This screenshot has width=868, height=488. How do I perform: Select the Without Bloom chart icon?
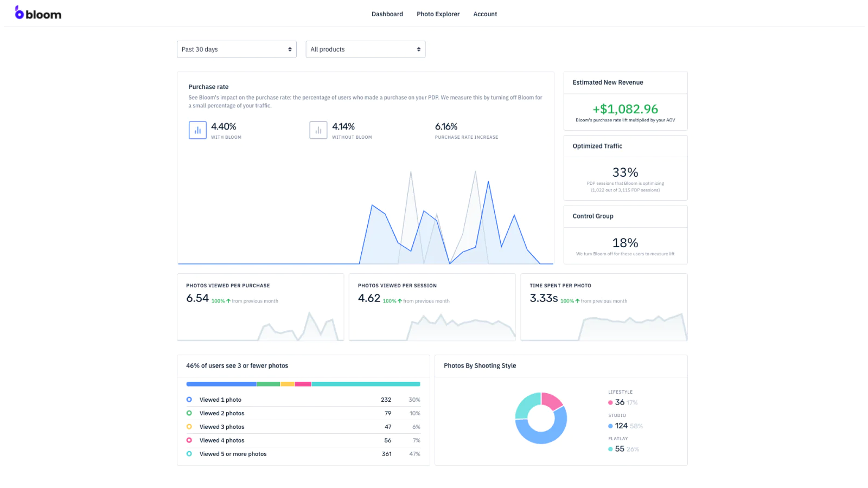[x=318, y=130]
